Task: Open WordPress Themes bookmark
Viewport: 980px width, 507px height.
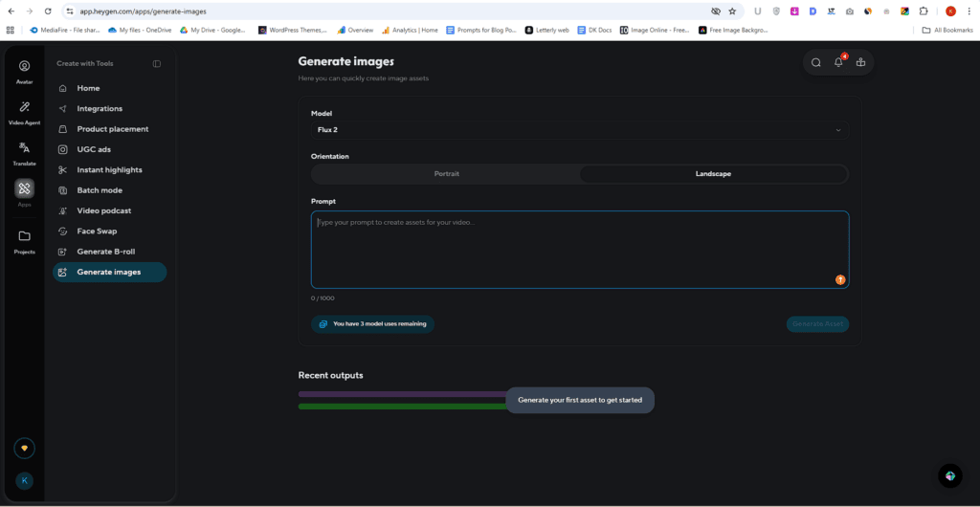Action: pyautogui.click(x=293, y=30)
